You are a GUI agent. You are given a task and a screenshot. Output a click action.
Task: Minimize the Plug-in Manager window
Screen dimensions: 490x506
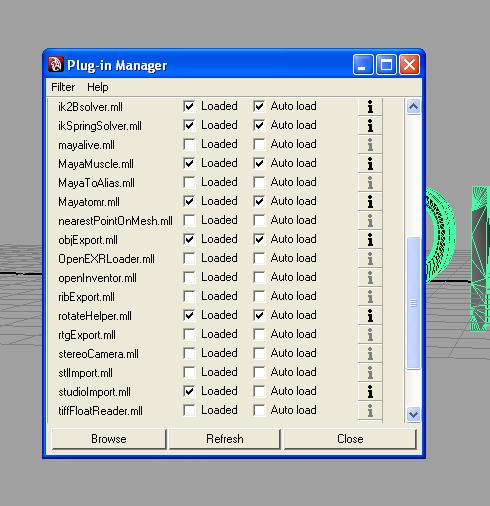click(x=363, y=64)
